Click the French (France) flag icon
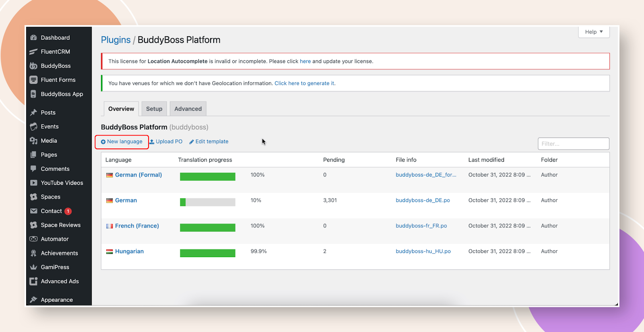 tap(109, 226)
